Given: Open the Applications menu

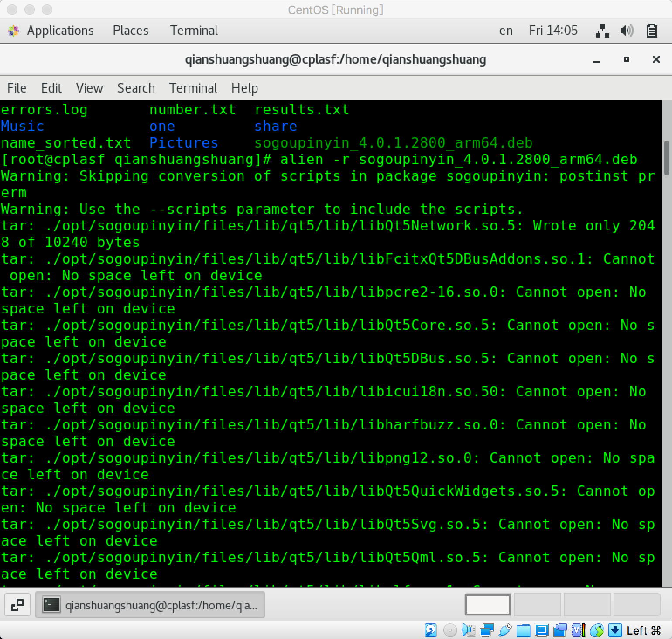Looking at the screenshot, I should tap(60, 31).
